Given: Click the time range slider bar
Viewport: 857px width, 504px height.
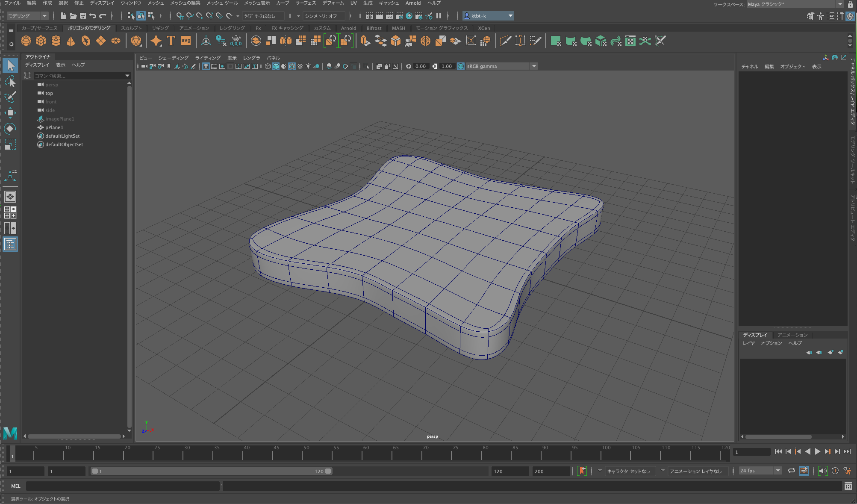Looking at the screenshot, I should point(212,471).
